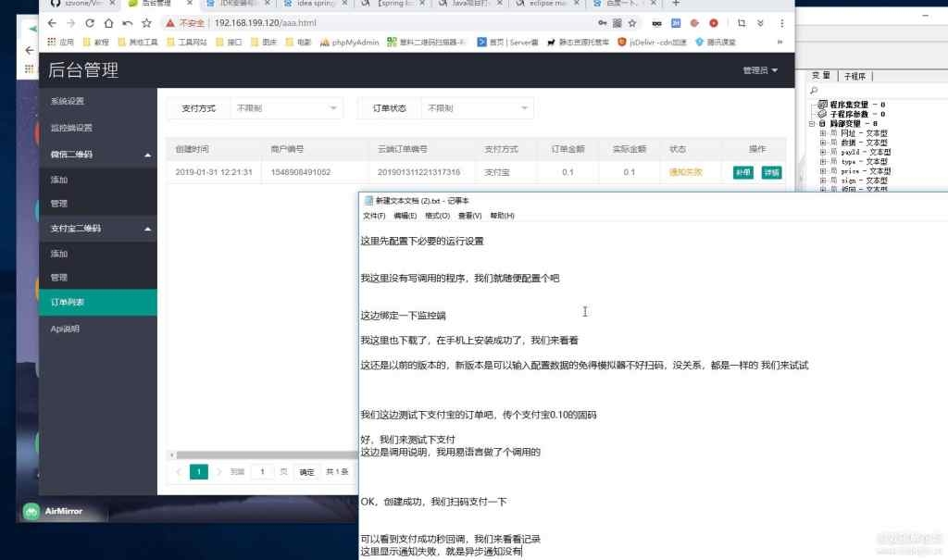This screenshot has width=948, height=560.
Task: Open the 支付方式 filter dropdown
Action: (288, 108)
